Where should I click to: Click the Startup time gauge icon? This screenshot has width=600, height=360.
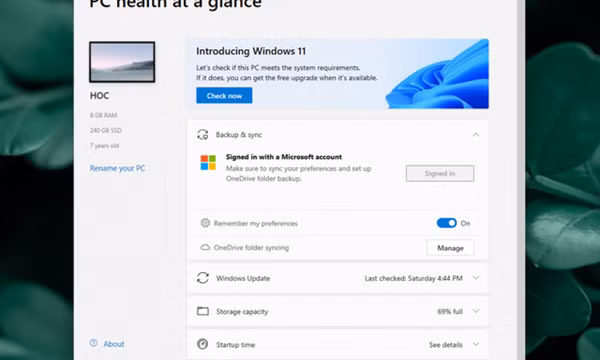pyautogui.click(x=203, y=344)
